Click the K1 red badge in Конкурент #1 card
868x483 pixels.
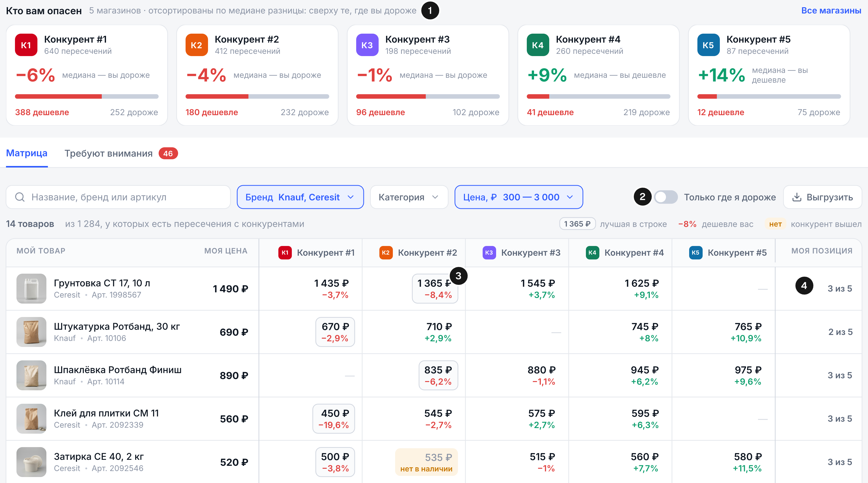tap(26, 45)
